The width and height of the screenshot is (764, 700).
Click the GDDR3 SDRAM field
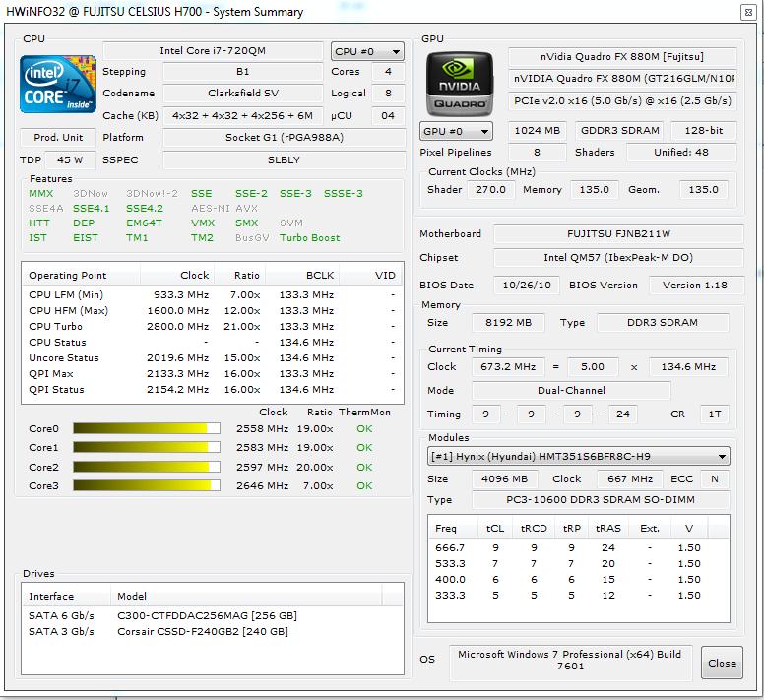pyautogui.click(x=619, y=131)
